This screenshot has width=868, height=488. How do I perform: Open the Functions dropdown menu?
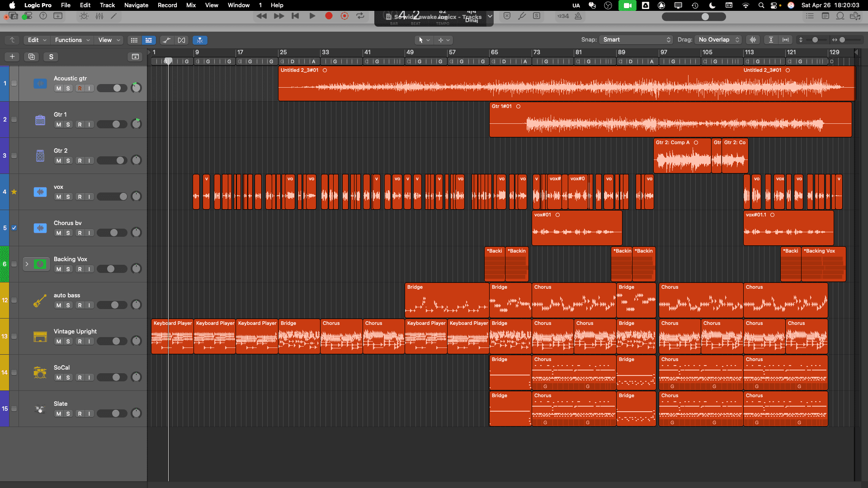point(72,40)
